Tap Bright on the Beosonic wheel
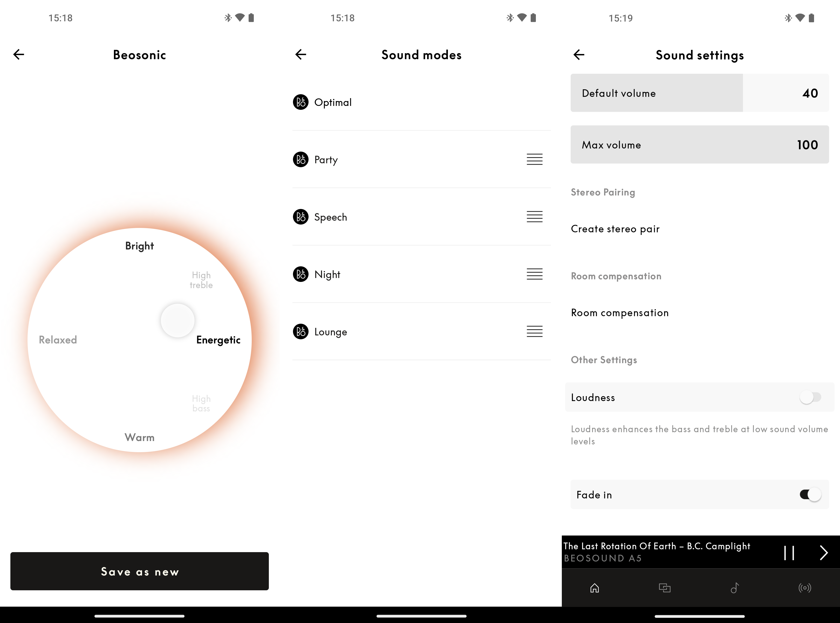This screenshot has height=623, width=840. pos(140,246)
